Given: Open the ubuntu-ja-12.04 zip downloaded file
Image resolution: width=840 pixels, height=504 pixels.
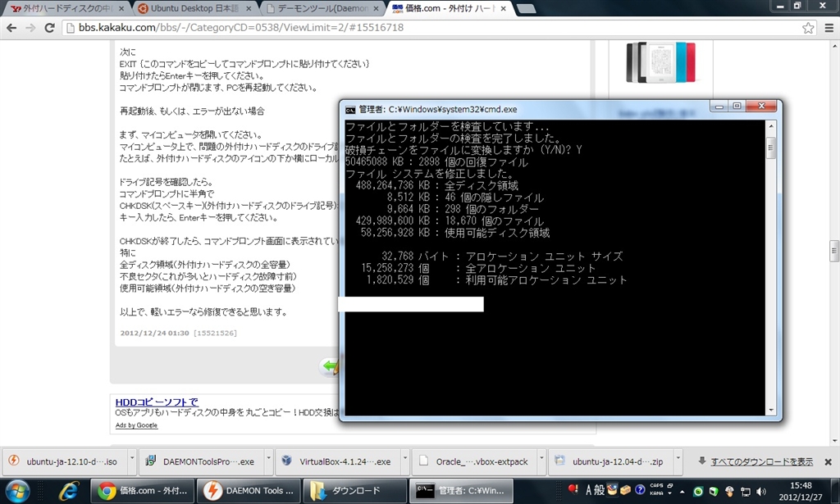Looking at the screenshot, I should click(612, 461).
